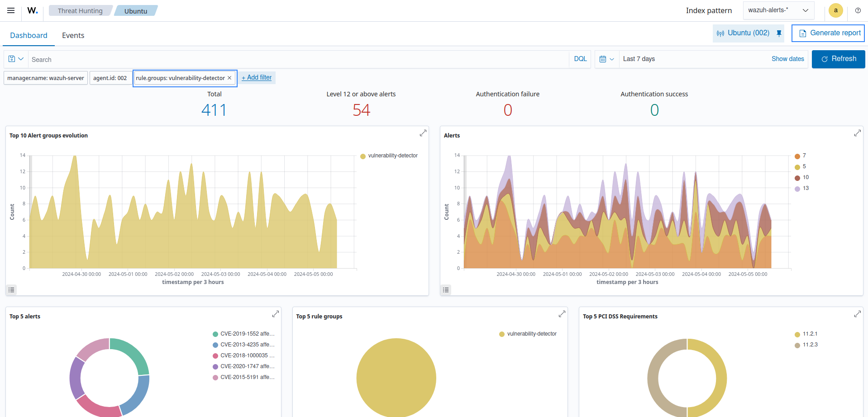
Task: Click the CVE-2019-1552 legend color dot
Action: tap(215, 334)
